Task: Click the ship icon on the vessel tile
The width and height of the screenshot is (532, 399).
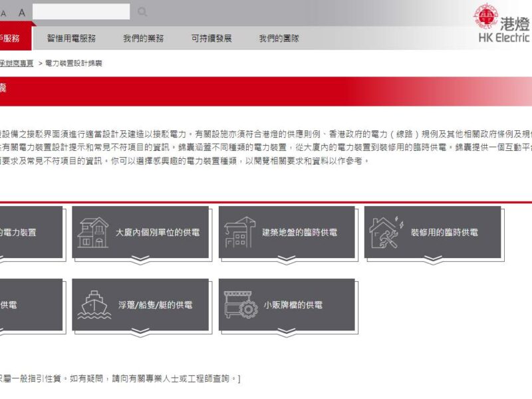Action: 93,305
